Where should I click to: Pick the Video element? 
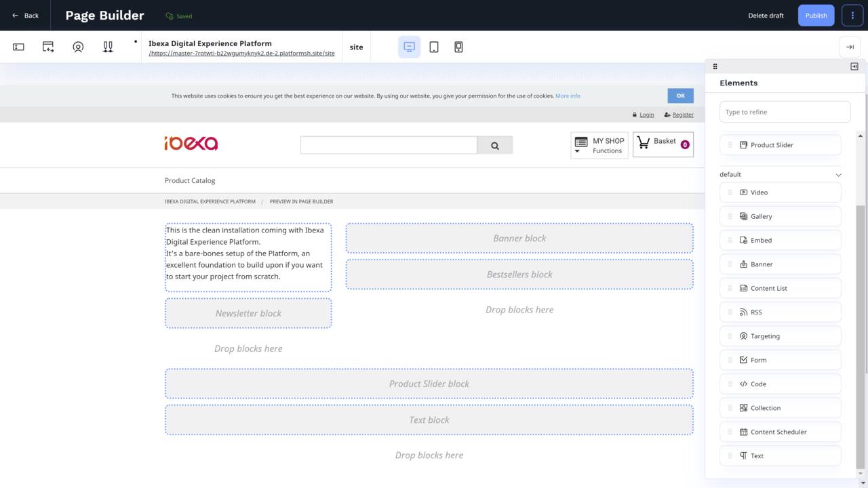[781, 192]
